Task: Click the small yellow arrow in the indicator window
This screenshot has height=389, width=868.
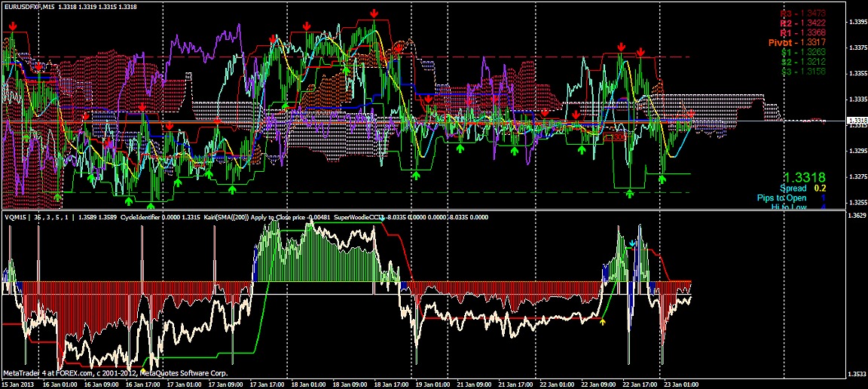Action: pos(602,322)
